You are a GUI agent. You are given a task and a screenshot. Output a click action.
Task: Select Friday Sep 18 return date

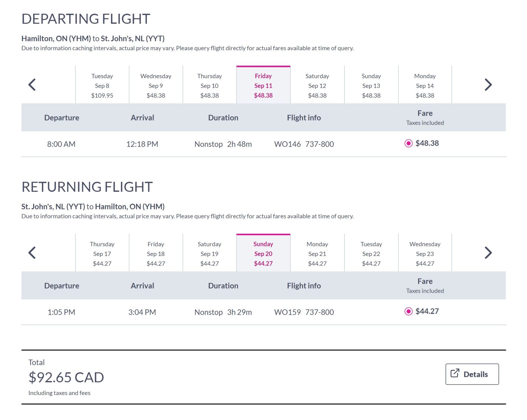click(x=156, y=253)
